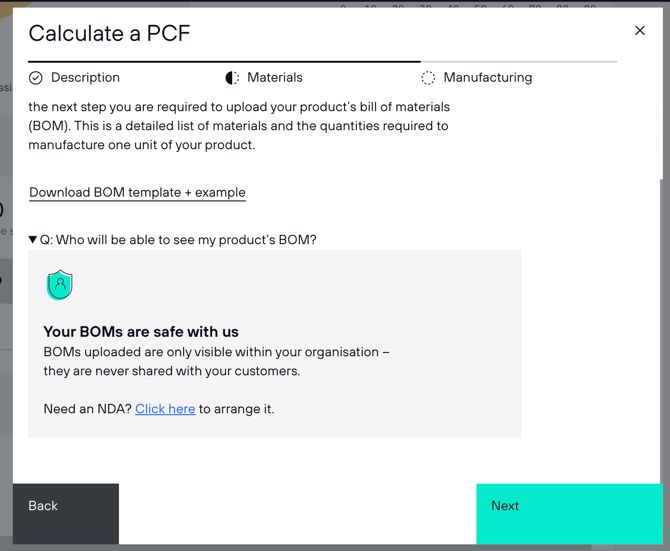Jump to the Manufacturing step

tap(487, 78)
